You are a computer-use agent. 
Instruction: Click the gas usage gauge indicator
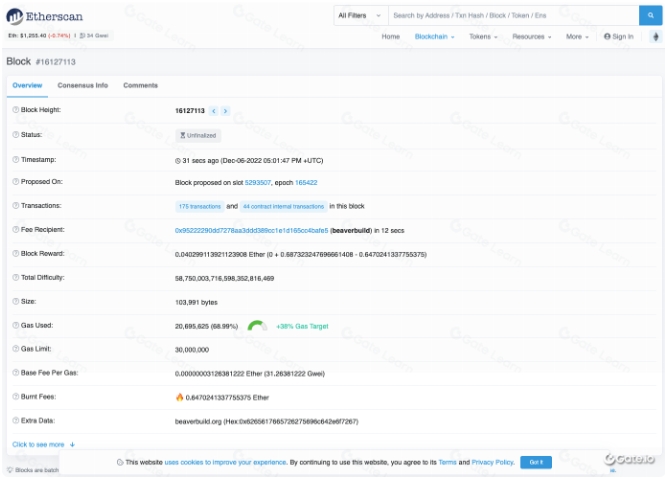point(257,326)
